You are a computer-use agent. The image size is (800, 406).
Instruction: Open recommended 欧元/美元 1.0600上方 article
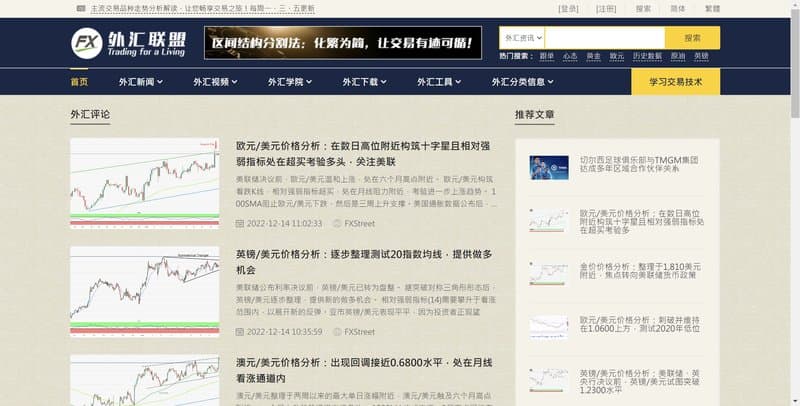point(639,324)
